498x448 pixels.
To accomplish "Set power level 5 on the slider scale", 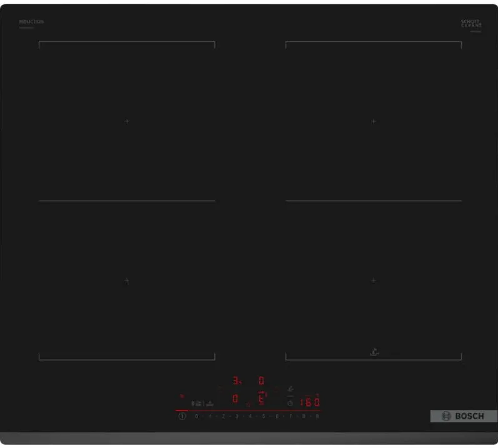I will point(264,416).
